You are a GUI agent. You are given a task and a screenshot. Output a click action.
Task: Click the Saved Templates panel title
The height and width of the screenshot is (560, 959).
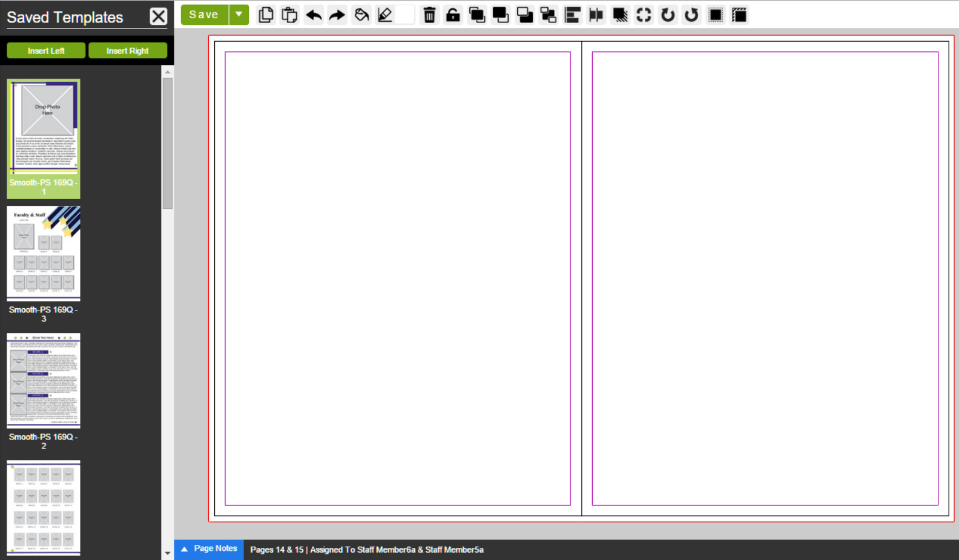click(65, 18)
